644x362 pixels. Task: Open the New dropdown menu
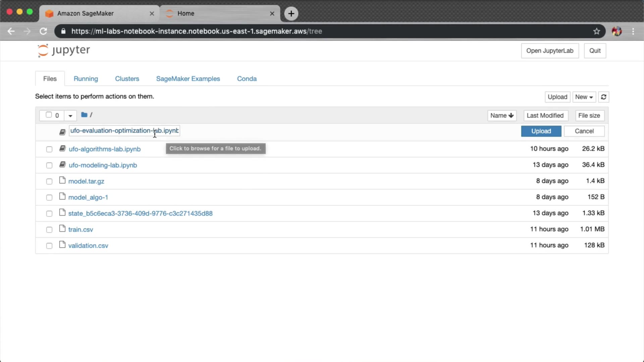coord(584,97)
